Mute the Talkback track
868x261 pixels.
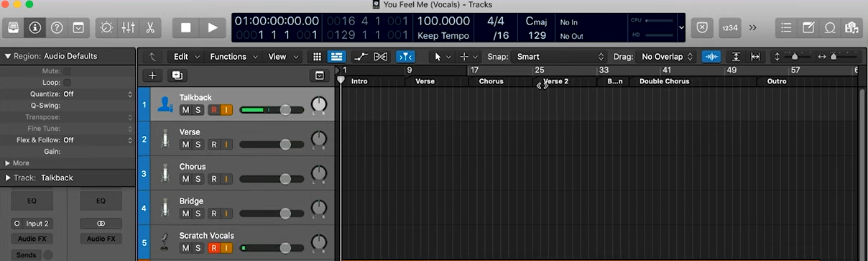[185, 109]
